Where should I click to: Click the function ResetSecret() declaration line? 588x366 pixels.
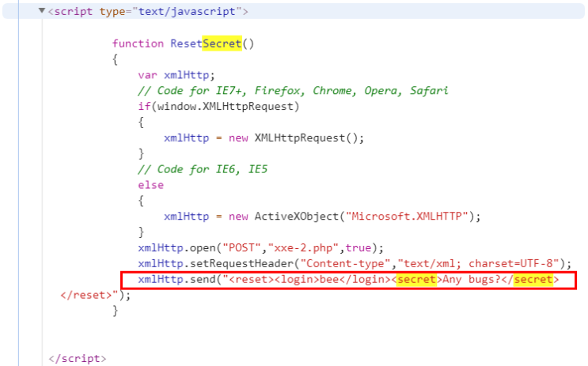tap(183, 43)
